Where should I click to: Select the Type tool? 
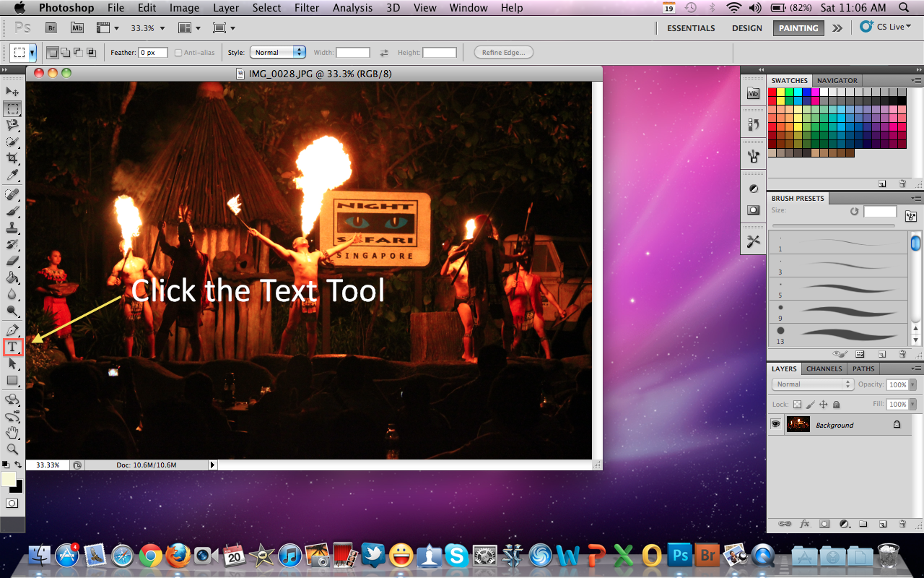pos(12,347)
